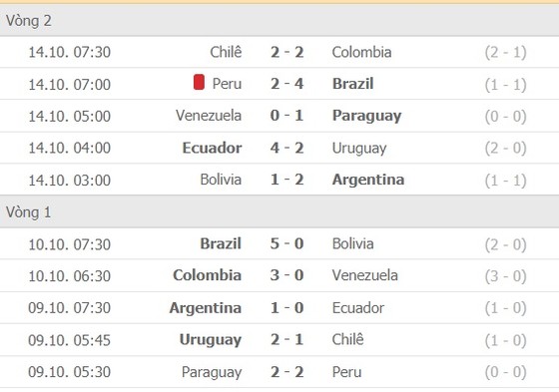Open the Vòng 2 round header
The height and width of the screenshot is (392, 559).
pyautogui.click(x=279, y=20)
